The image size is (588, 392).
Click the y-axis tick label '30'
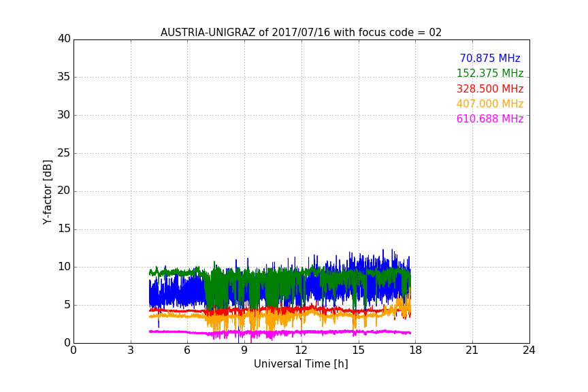pos(64,115)
